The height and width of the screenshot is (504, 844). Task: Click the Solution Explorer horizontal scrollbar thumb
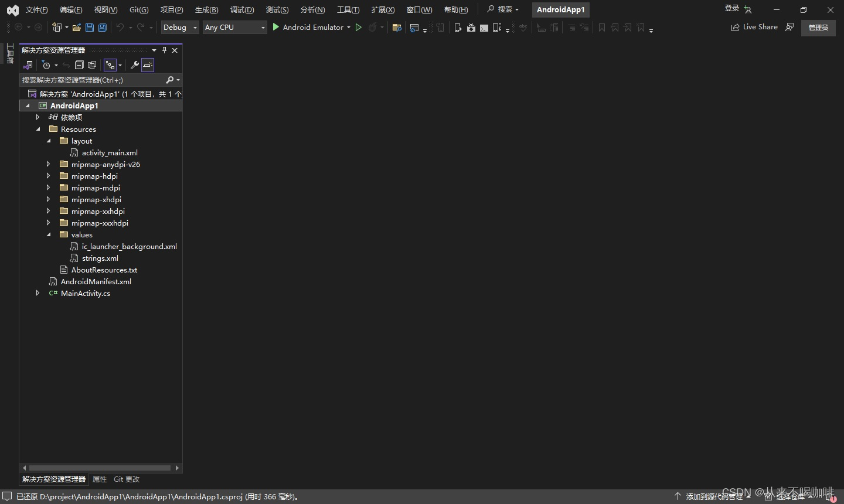point(100,468)
